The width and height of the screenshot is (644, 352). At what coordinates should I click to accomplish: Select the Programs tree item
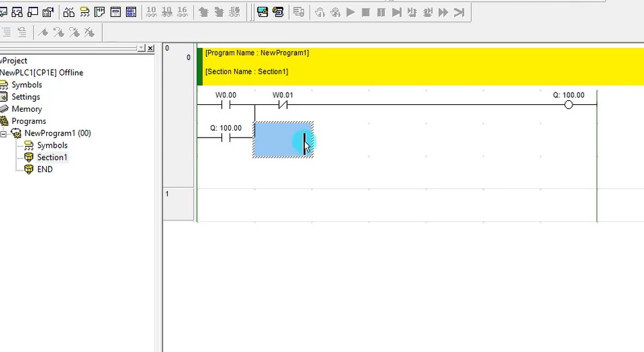pyautogui.click(x=28, y=121)
